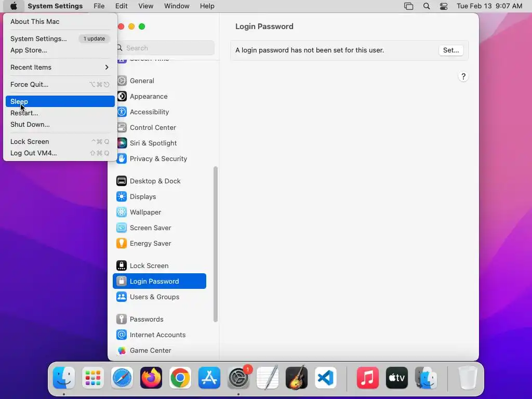Launch Visual Studio Code from the Dock

click(326, 378)
